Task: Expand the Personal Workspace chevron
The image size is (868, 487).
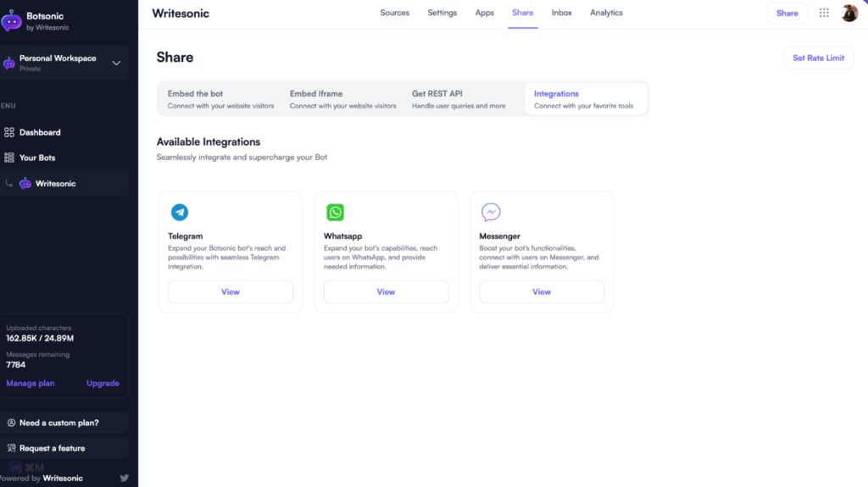Action: 116,63
